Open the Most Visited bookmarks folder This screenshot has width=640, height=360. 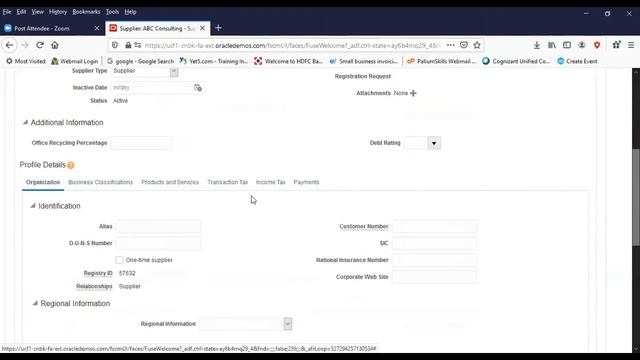click(25, 61)
